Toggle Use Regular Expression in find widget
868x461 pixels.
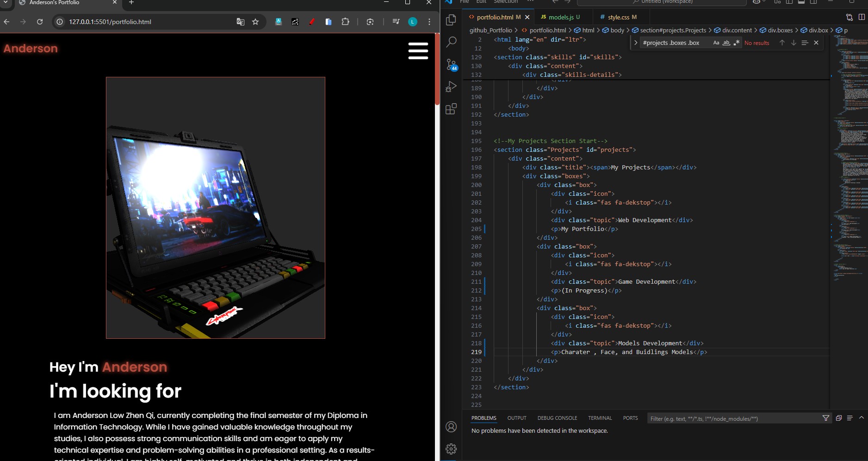[x=737, y=43]
